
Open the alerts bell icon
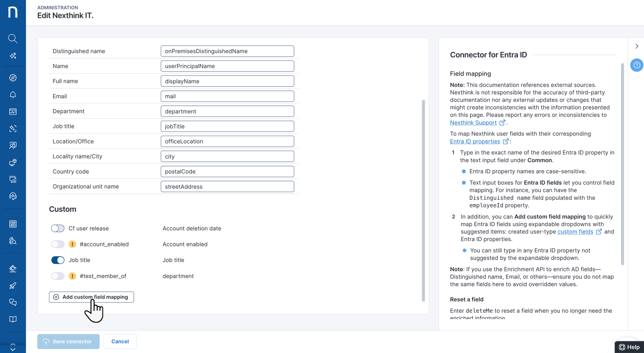point(13,95)
